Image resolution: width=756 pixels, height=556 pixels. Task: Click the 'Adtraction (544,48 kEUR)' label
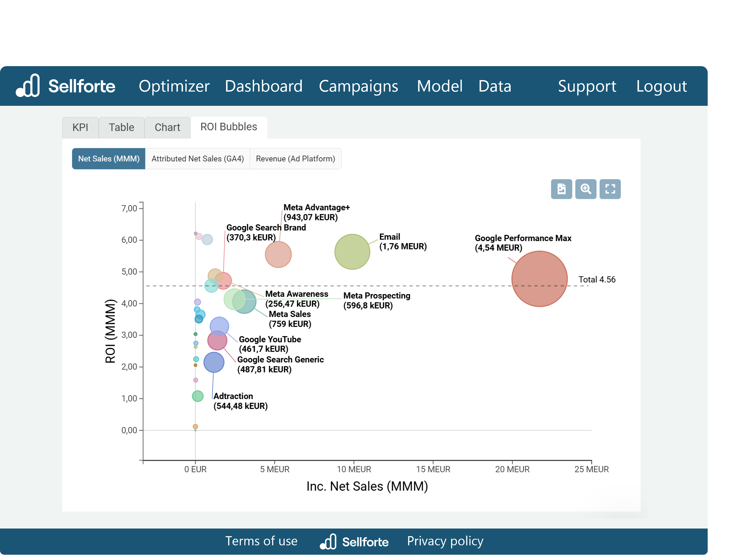240,401
